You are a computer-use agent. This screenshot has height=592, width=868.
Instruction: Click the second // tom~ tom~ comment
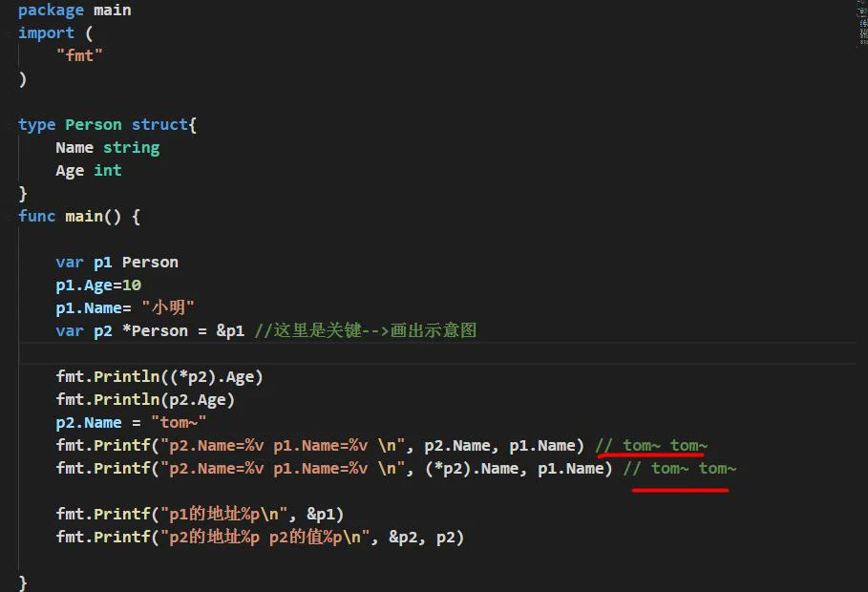(x=680, y=469)
